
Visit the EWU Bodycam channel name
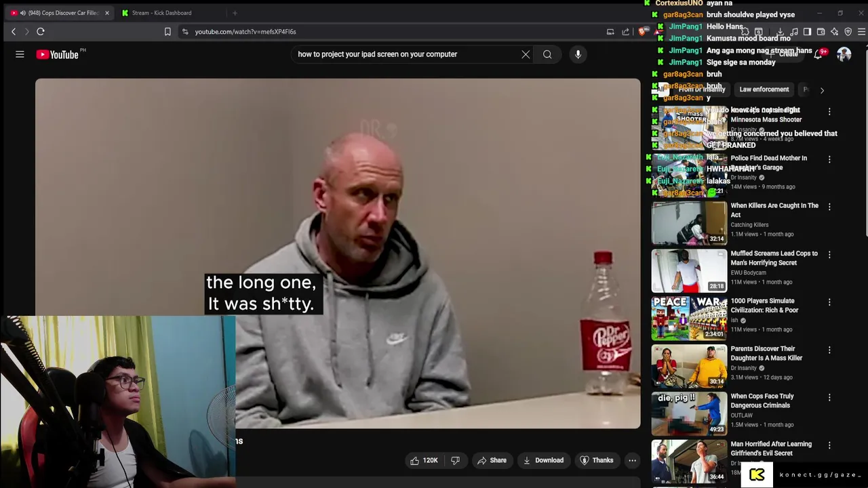click(x=749, y=272)
